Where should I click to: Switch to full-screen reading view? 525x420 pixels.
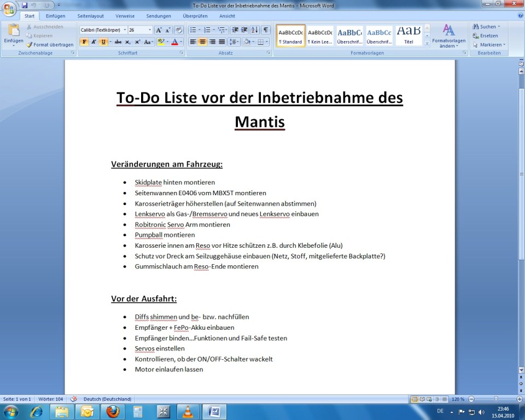(x=422, y=399)
